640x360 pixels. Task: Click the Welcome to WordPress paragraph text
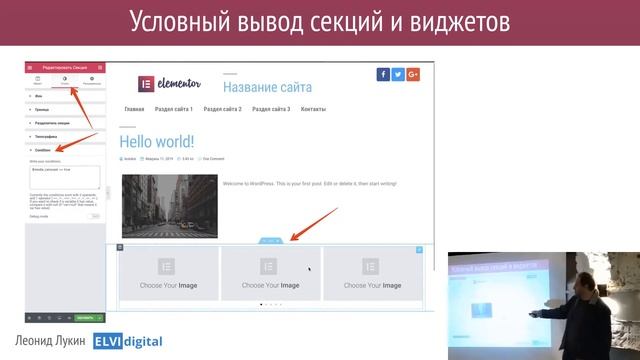click(310, 184)
